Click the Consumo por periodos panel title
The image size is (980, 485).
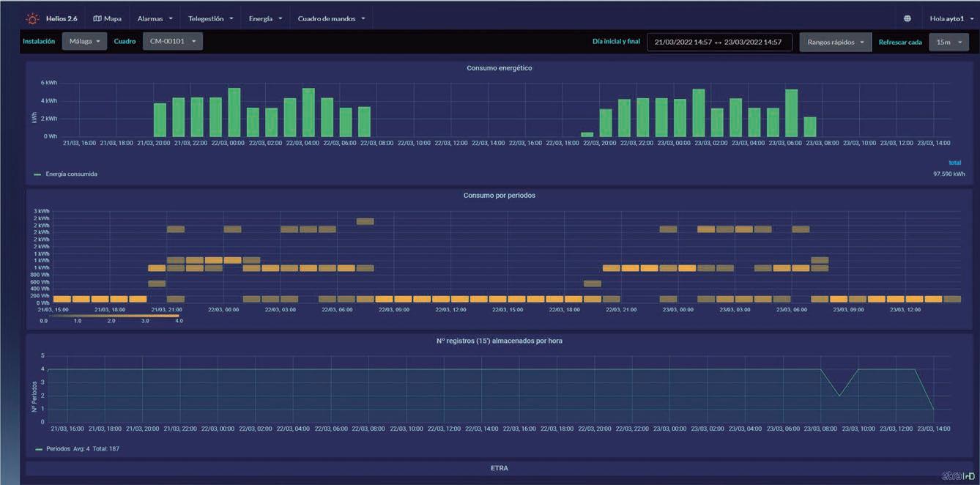click(x=500, y=196)
